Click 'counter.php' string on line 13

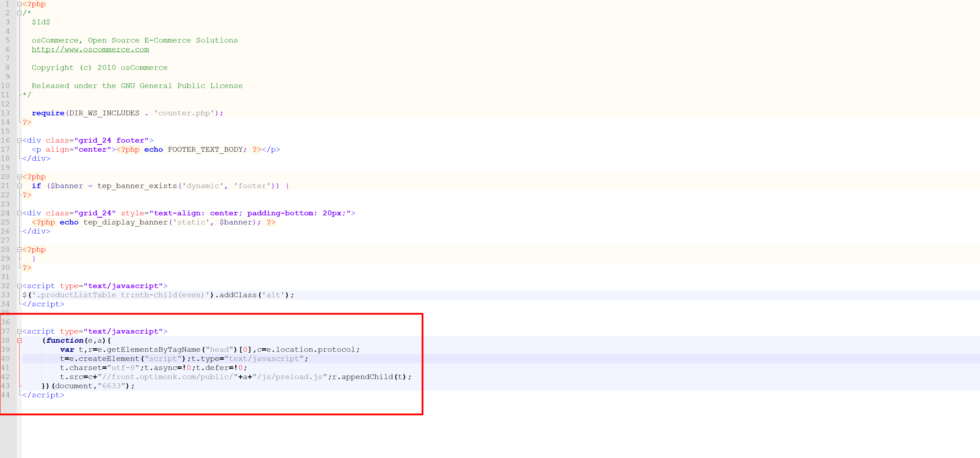[x=184, y=113]
